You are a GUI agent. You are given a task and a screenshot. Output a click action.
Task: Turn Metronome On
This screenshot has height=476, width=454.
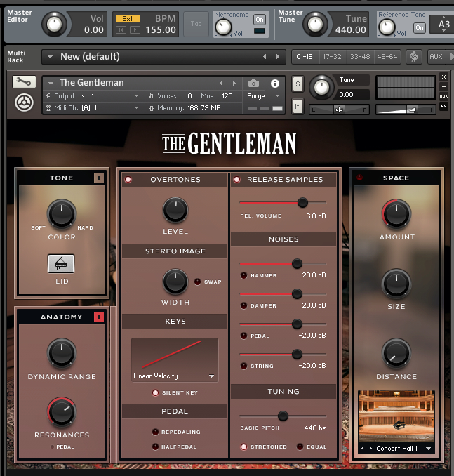point(260,20)
